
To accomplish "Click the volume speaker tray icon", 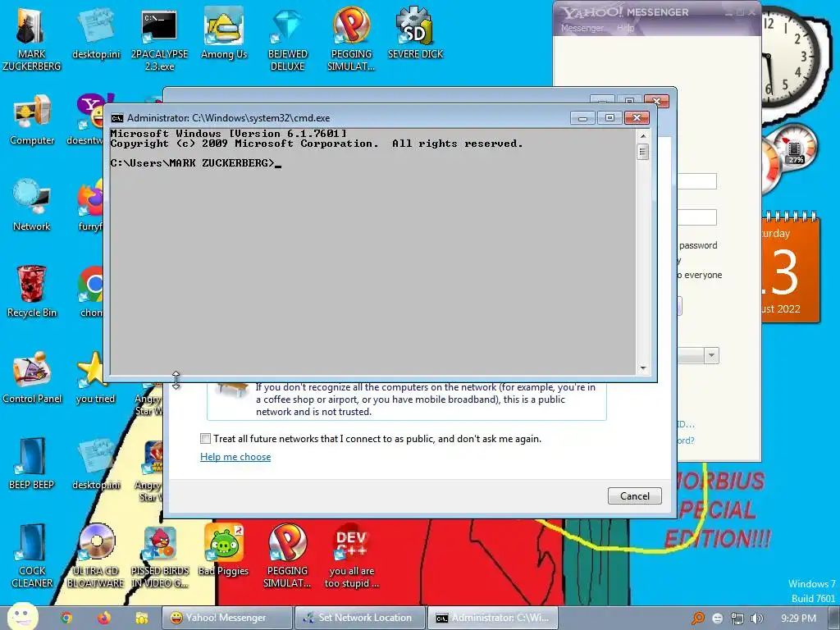I will 756,619.
